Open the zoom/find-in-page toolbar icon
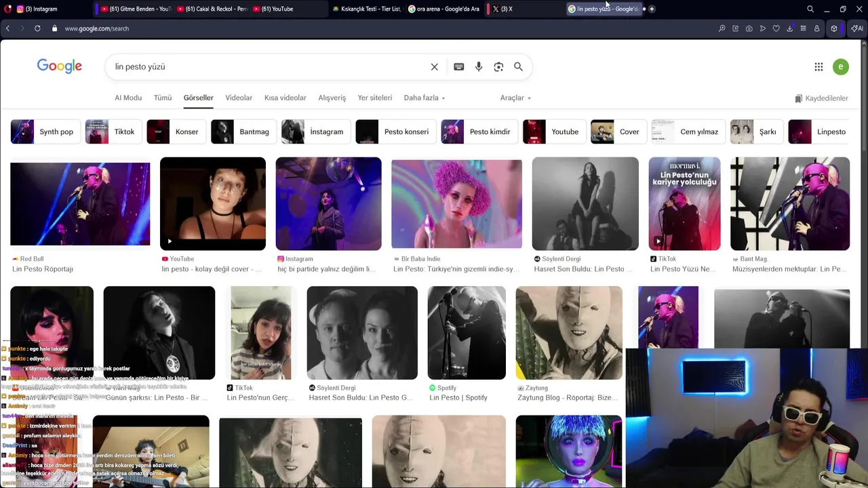Screen dimensions: 868x488 point(722,28)
